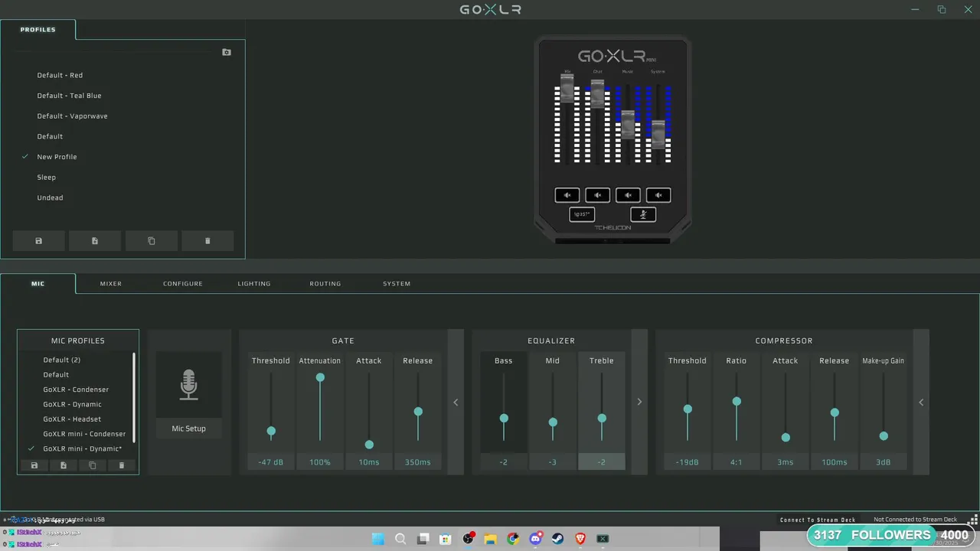
Task: Delete the selected profile with the trash icon
Action: click(207, 241)
